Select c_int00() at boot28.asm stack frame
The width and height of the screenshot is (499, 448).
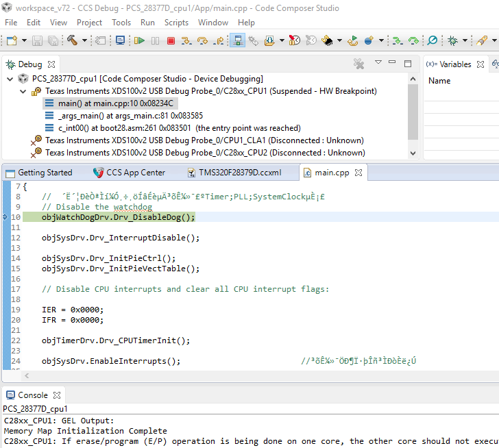click(x=173, y=128)
